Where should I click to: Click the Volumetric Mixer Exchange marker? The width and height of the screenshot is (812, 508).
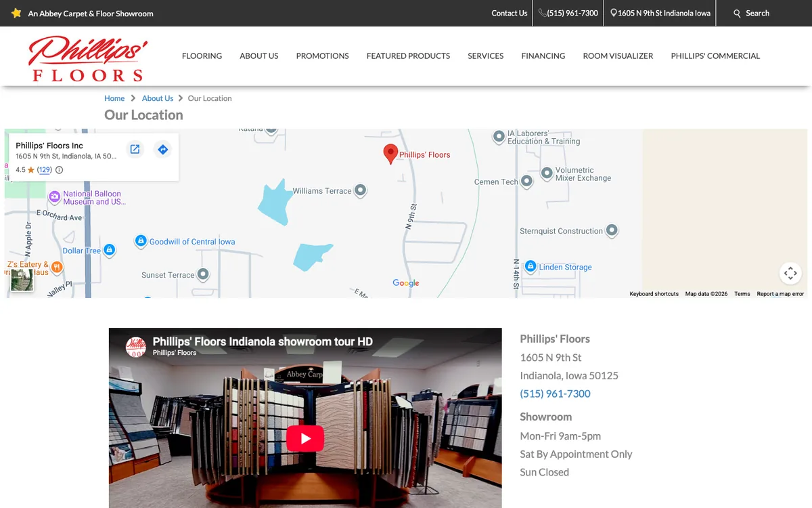(546, 174)
